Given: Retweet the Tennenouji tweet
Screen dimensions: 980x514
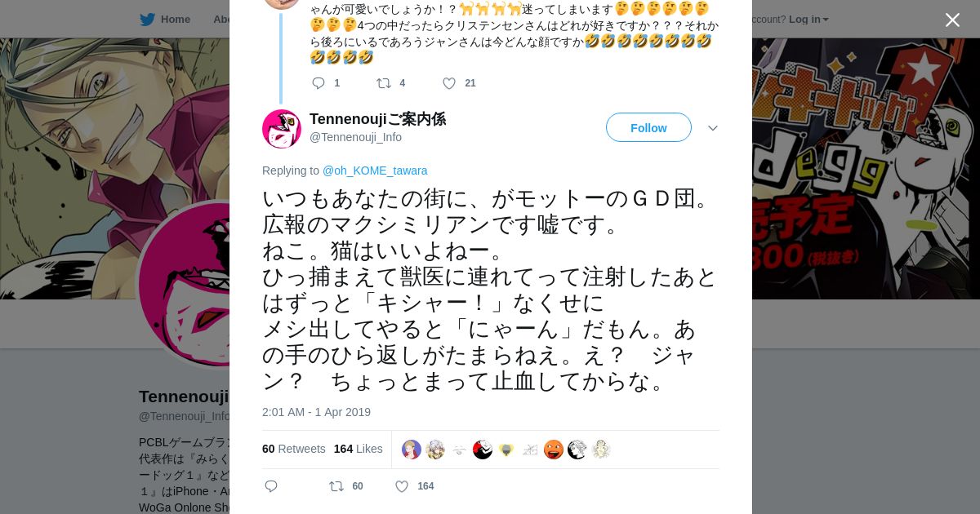Looking at the screenshot, I should [336, 486].
